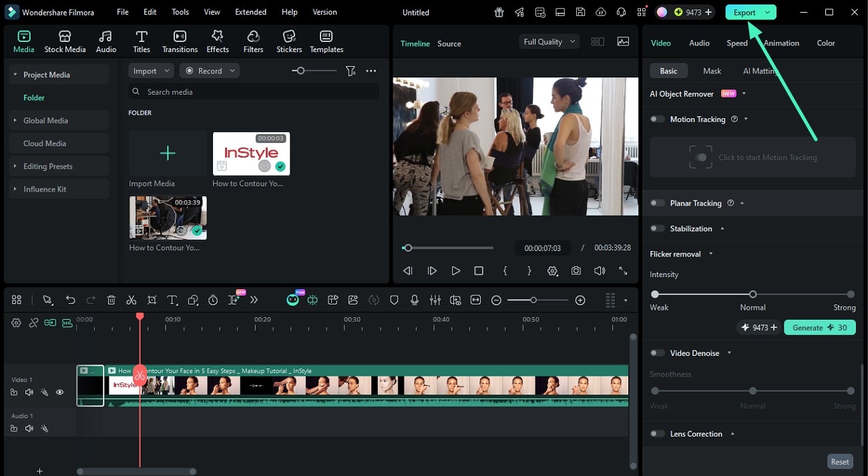Select the InStyle 'How to Contour' media thumbnail
Image resolution: width=868 pixels, height=476 pixels.
tap(250, 153)
